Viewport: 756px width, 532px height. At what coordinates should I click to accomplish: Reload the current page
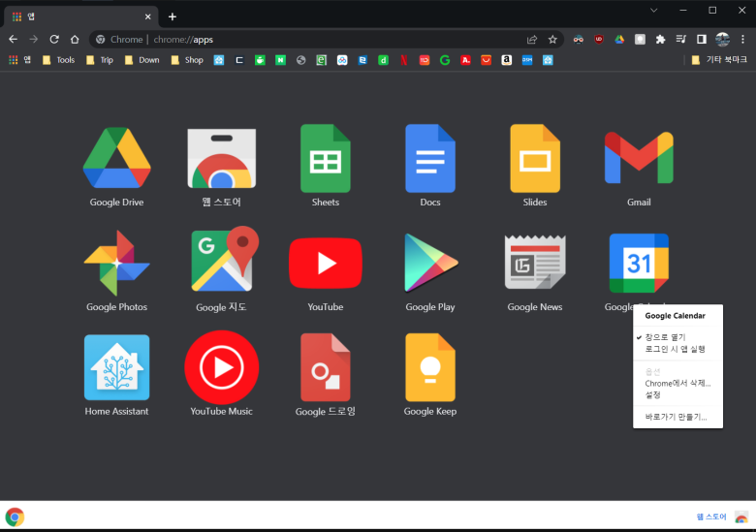[x=54, y=40]
